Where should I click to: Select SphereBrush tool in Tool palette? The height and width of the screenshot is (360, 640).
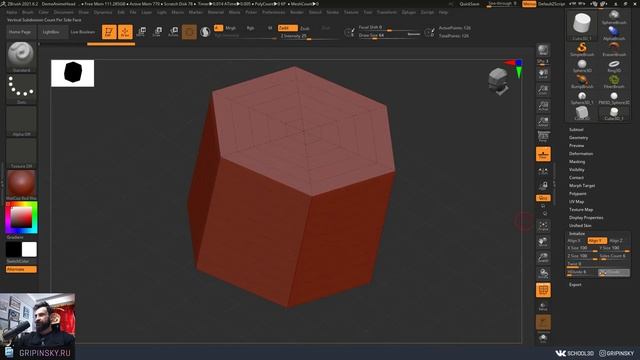pos(614,17)
